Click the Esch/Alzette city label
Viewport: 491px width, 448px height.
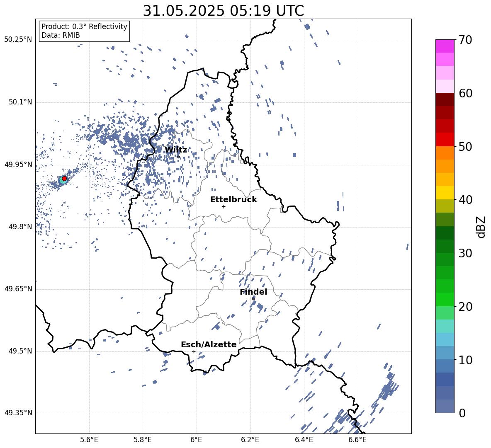[209, 344]
